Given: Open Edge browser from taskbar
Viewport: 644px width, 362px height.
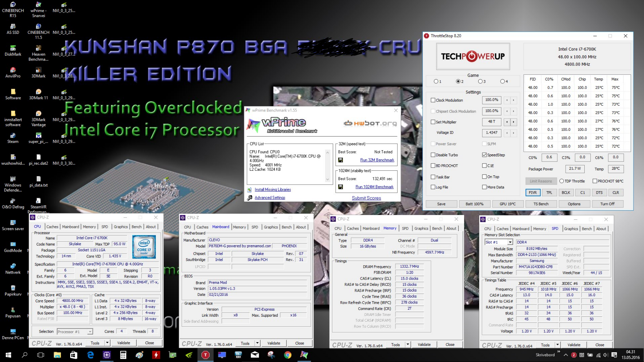Looking at the screenshot, I should point(90,355).
